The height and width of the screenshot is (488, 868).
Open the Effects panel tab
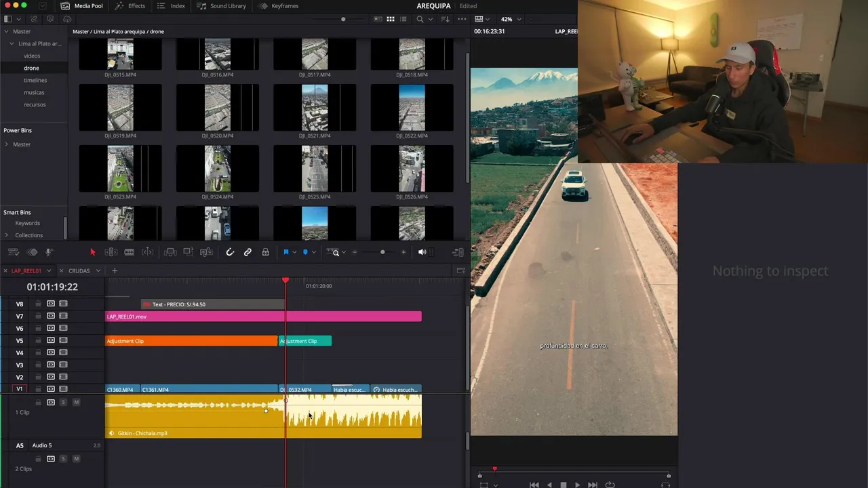130,6
